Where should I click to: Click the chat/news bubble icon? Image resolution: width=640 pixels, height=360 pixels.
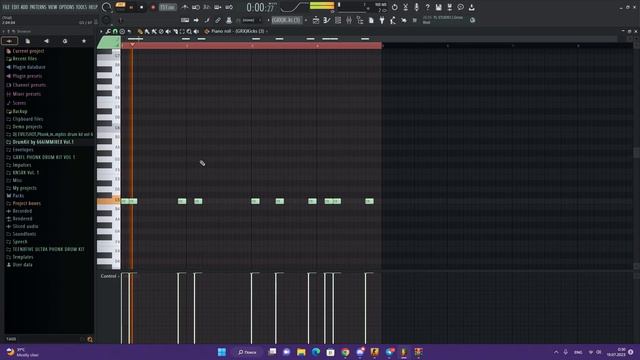click(460, 7)
